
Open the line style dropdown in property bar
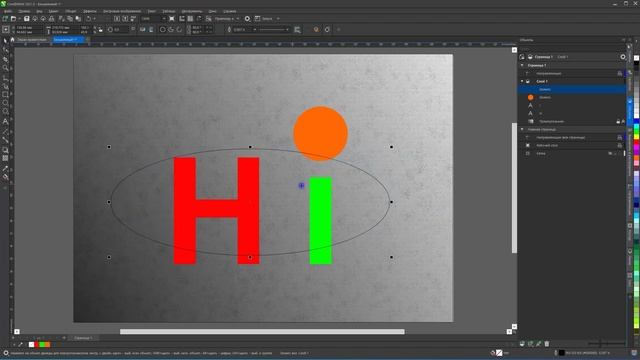click(287, 29)
